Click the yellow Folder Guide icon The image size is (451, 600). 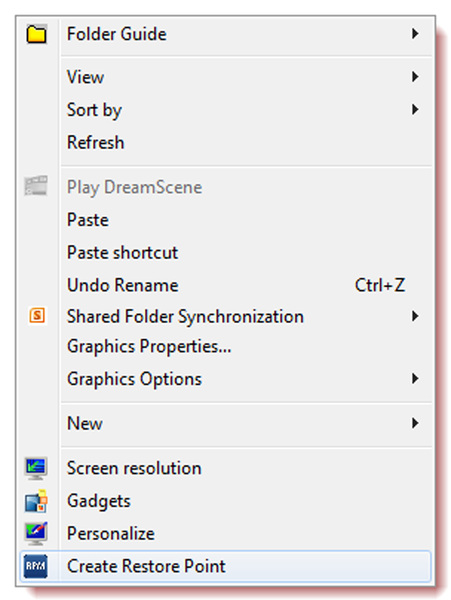pyautogui.click(x=36, y=34)
